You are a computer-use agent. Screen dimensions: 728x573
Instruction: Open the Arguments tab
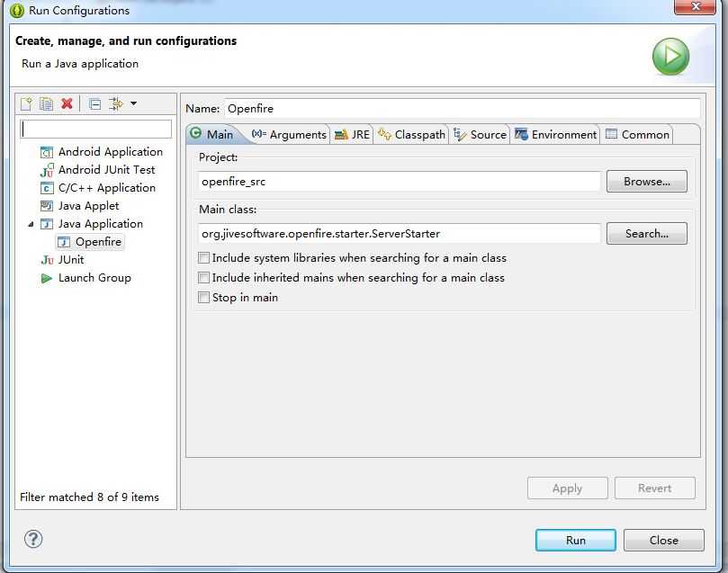pos(289,135)
